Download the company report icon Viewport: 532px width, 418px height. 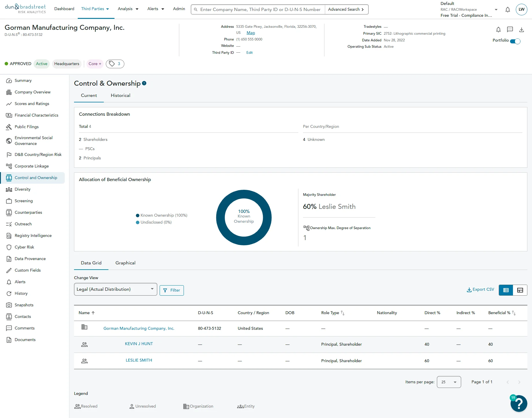click(522, 30)
